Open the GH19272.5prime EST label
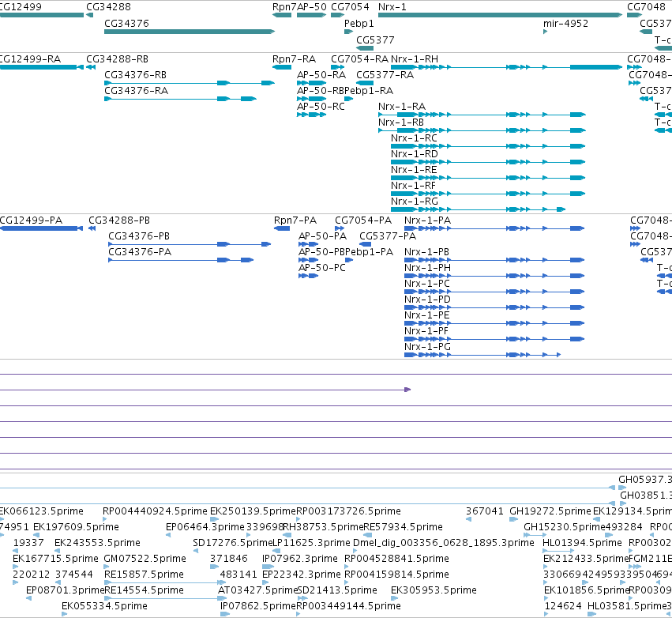This screenshot has width=672, height=618. (550, 511)
